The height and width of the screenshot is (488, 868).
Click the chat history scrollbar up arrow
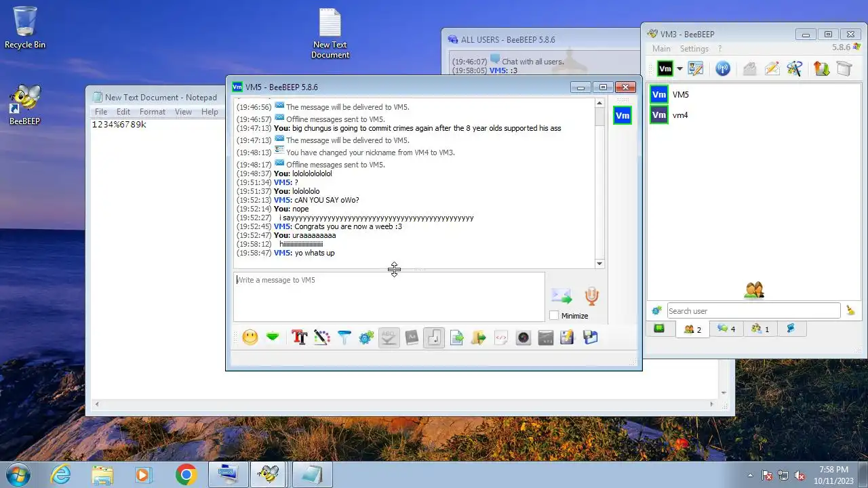(x=599, y=103)
